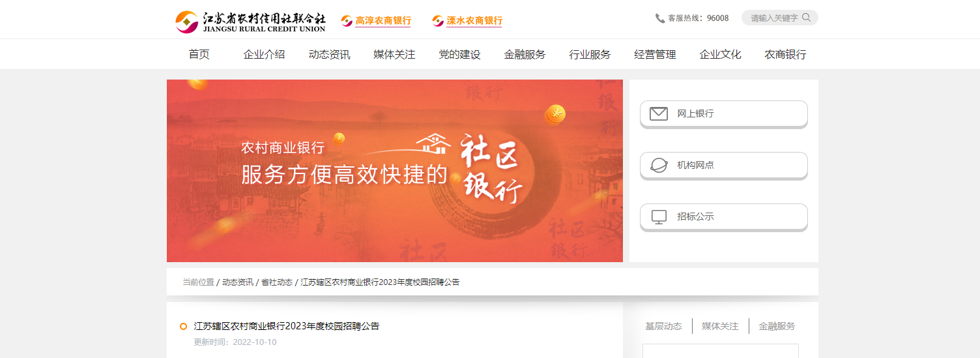Click the 省社动态 breadcrumb link
The width and height of the screenshot is (980, 358).
coord(277,282)
